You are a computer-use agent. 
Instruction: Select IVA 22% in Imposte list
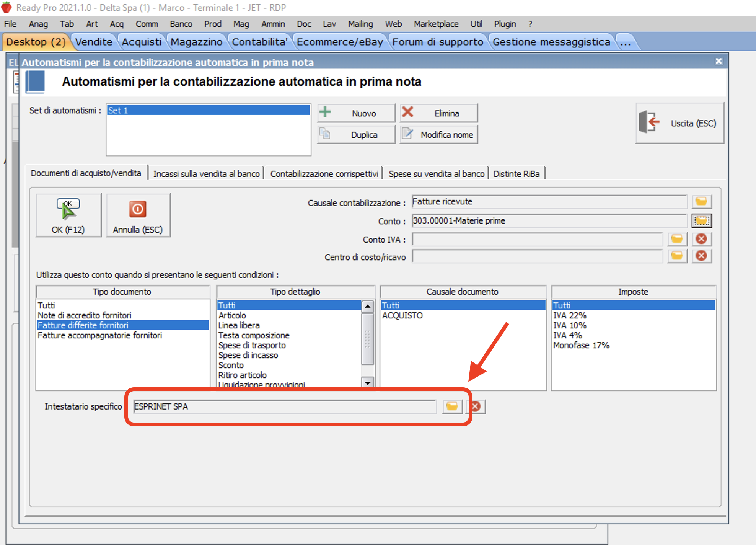[570, 315]
